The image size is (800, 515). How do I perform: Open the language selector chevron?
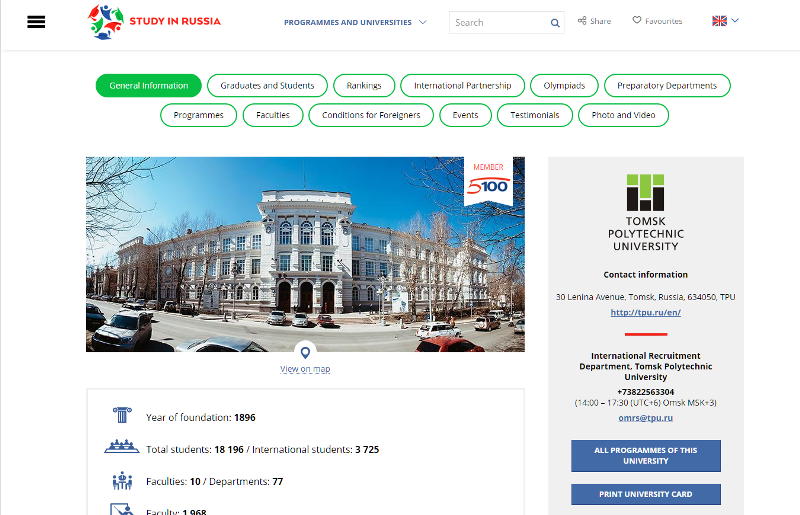point(735,20)
